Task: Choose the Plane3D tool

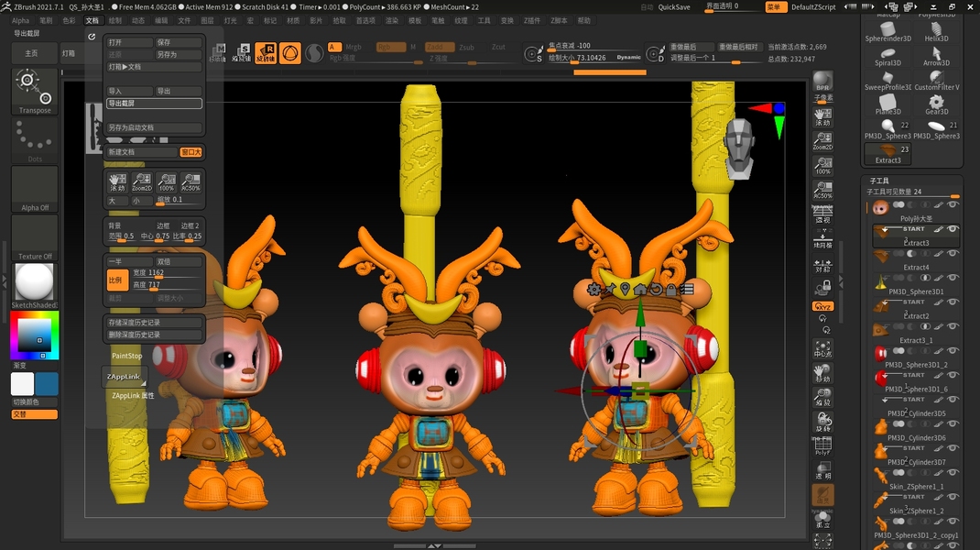Action: (x=887, y=104)
